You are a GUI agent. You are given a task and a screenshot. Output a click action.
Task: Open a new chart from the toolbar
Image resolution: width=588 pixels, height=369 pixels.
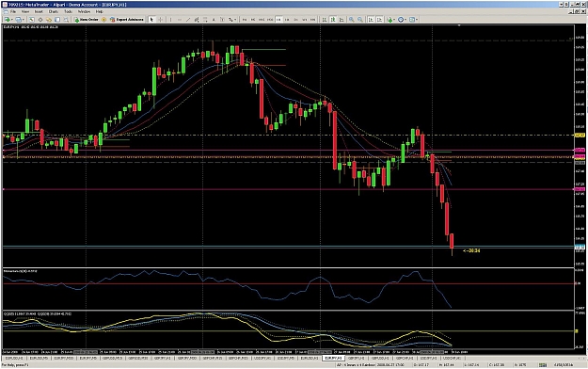coord(7,20)
